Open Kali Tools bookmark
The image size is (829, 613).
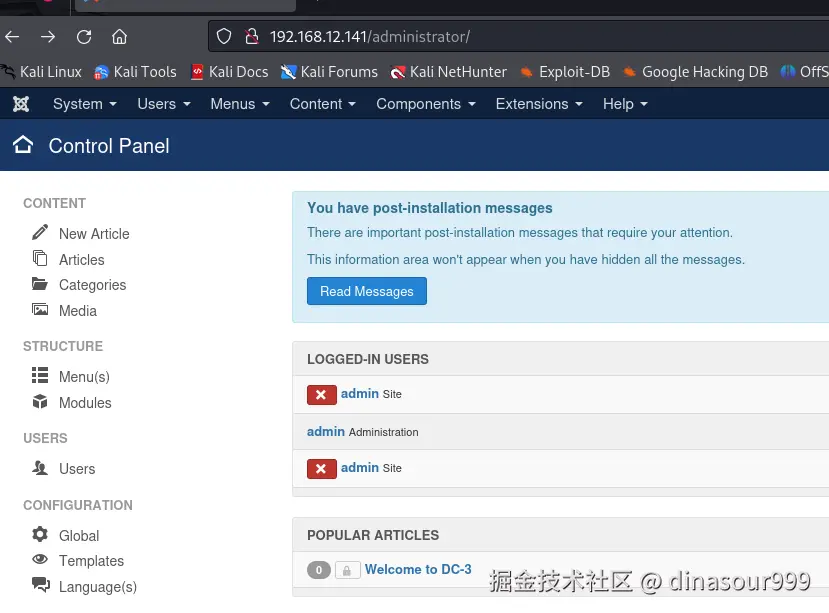(x=135, y=72)
